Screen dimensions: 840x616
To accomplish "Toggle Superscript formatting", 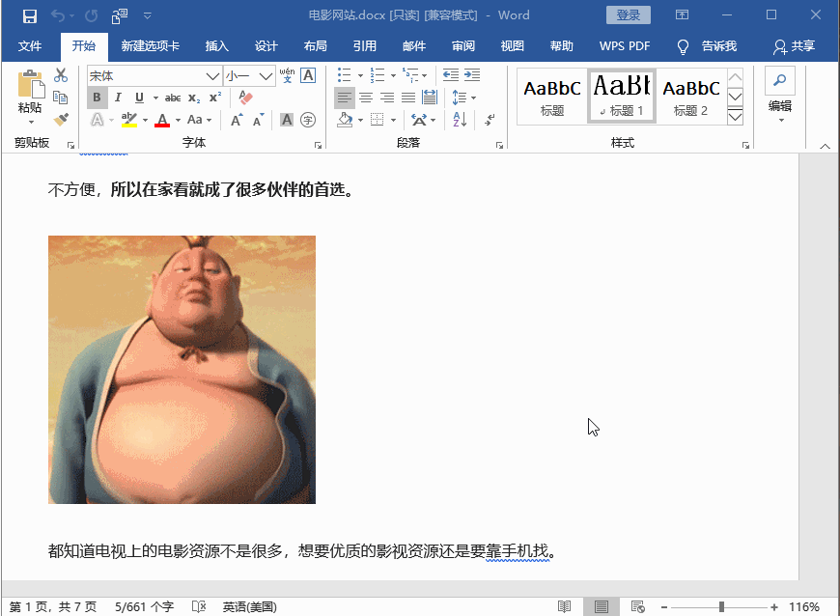I will point(215,98).
